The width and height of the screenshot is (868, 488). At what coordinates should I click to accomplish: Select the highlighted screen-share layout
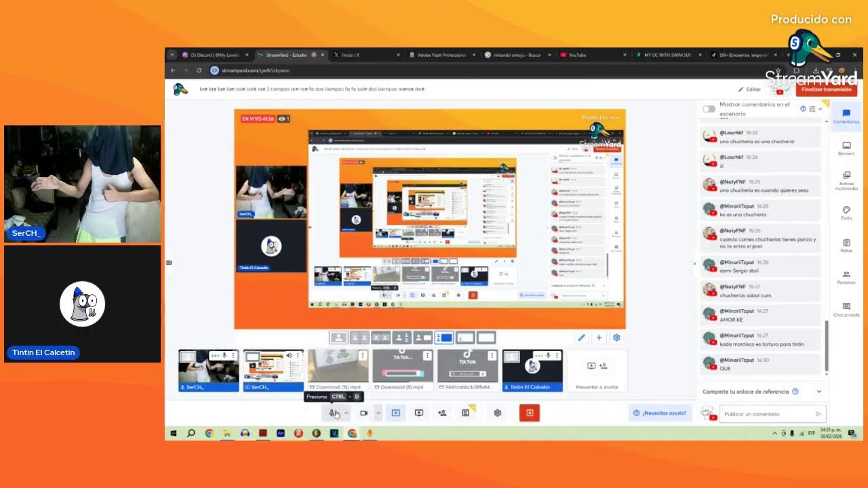[x=444, y=338]
